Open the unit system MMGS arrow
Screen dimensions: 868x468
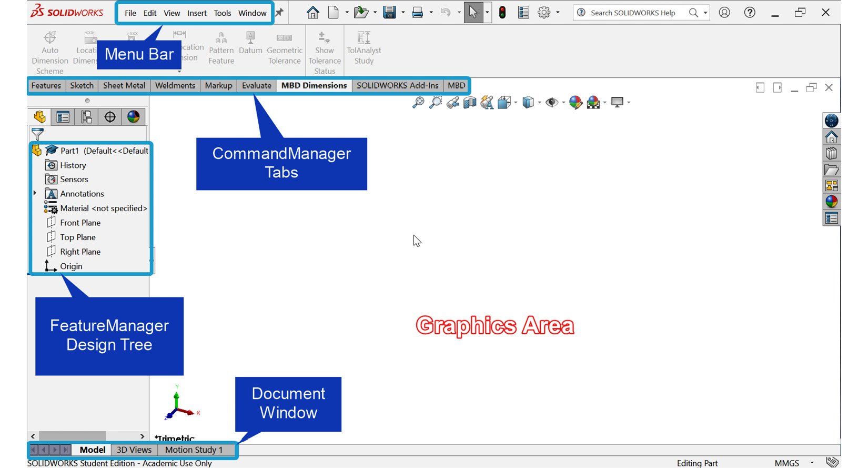click(x=812, y=463)
